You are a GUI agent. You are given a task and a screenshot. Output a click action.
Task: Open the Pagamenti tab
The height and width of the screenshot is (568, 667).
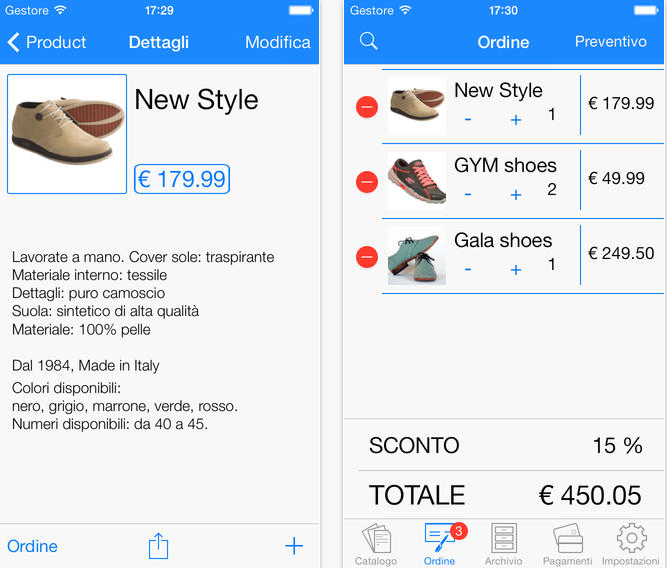click(567, 545)
